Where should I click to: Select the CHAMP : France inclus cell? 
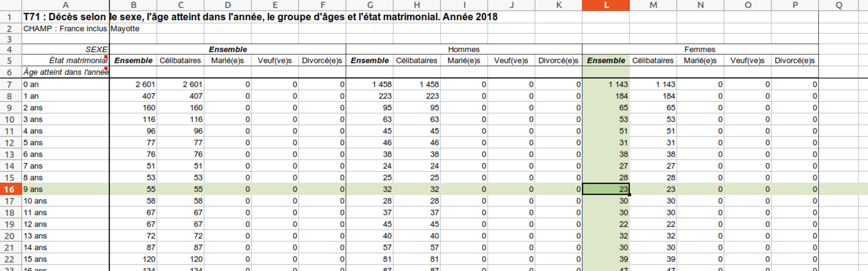pyautogui.click(x=65, y=29)
